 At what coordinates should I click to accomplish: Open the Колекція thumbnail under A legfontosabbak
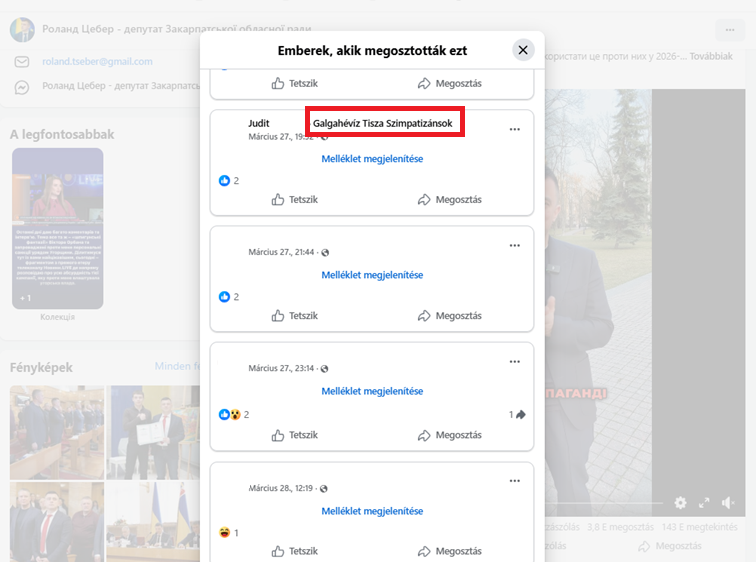pyautogui.click(x=57, y=228)
